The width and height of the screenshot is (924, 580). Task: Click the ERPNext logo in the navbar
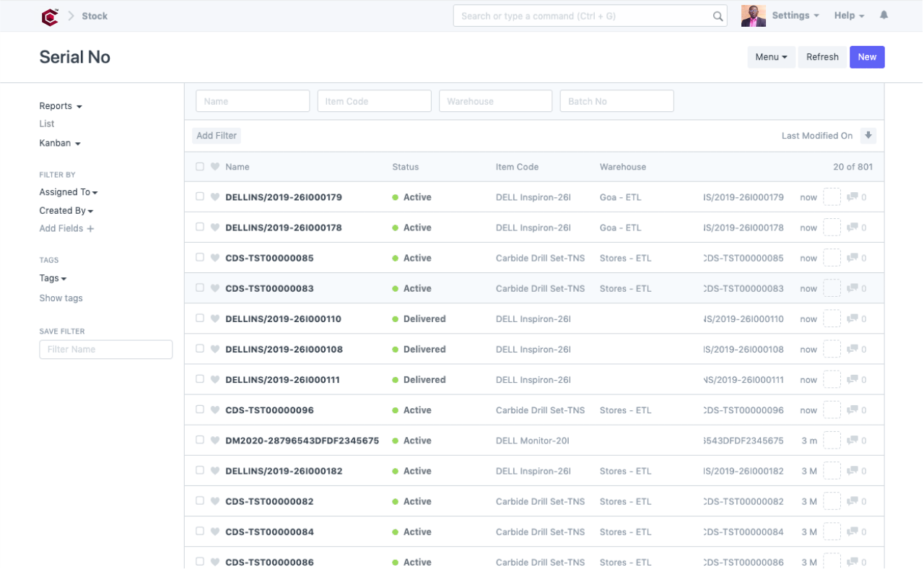click(x=49, y=15)
